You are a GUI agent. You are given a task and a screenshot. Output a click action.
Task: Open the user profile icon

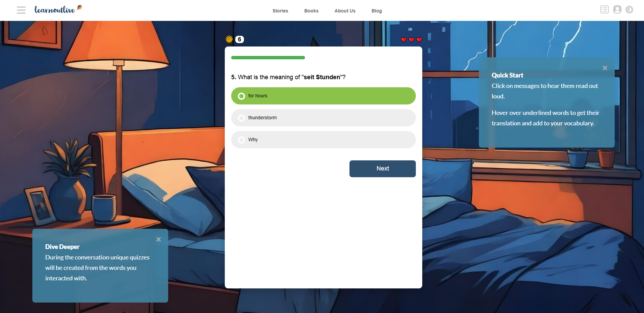617,9
